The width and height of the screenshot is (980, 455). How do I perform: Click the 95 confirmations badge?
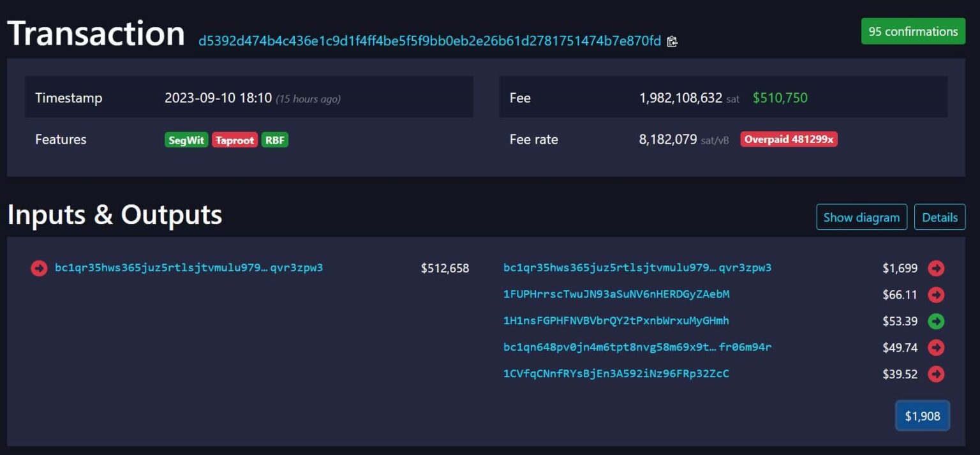tap(913, 31)
